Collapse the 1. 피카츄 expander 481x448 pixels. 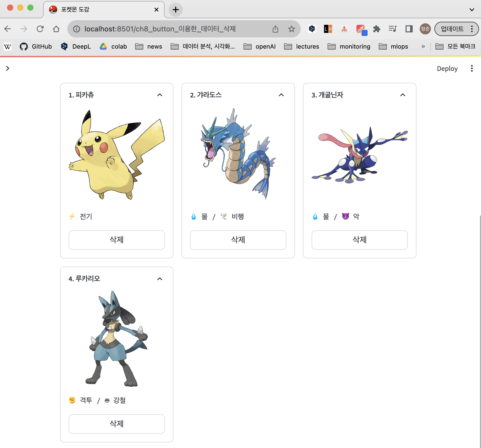(160, 95)
